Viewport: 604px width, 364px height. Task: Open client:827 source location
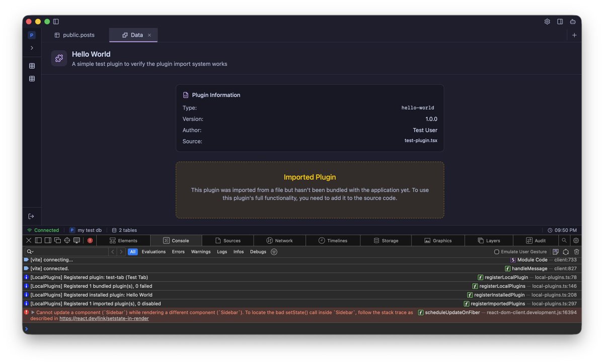click(565, 268)
